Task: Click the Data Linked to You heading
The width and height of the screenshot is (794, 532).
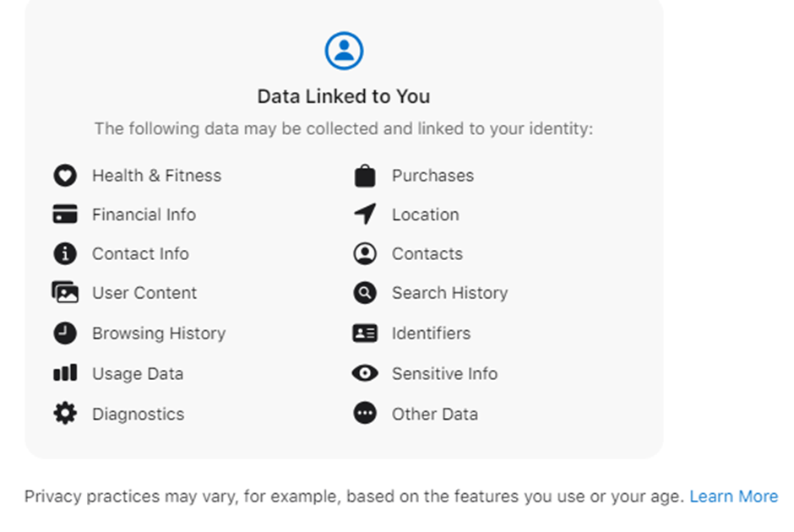Action: point(343,96)
